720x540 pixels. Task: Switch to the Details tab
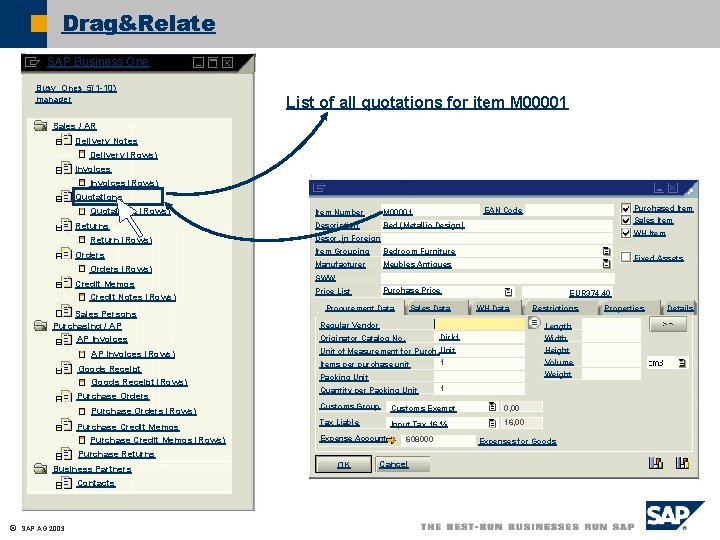pos(680,308)
